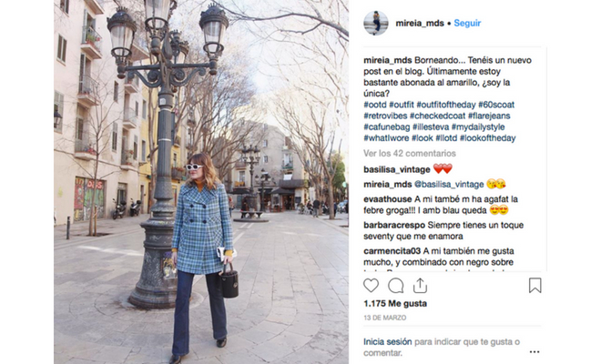601x364 pixels.
Task: Like the post with the heart icon
Action: pos(371,286)
